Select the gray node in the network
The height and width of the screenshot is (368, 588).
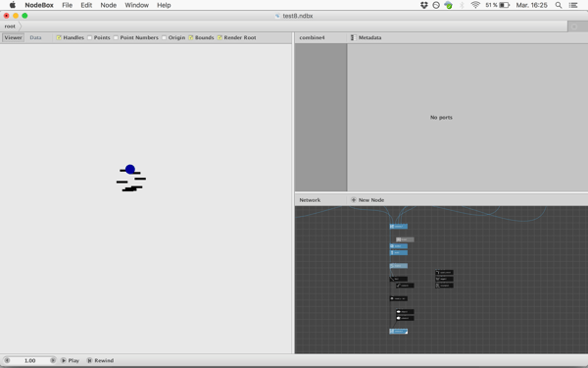point(405,239)
